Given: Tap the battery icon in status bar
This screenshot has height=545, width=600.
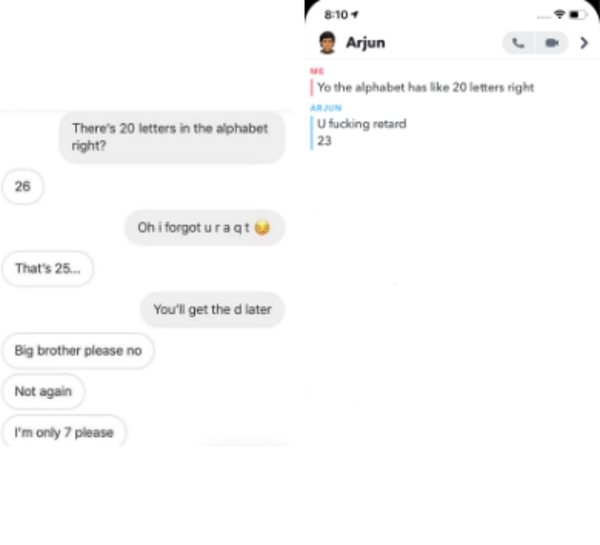Looking at the screenshot, I should 580,15.
